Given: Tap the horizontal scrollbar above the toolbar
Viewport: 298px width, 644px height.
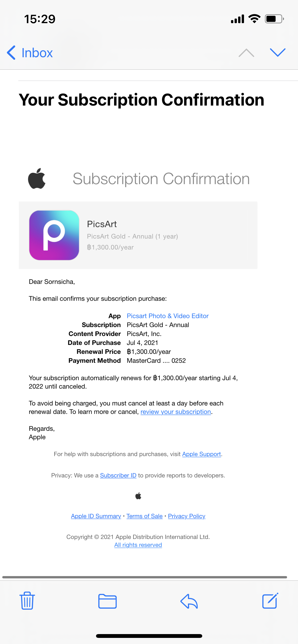Looking at the screenshot, I should [x=145, y=577].
